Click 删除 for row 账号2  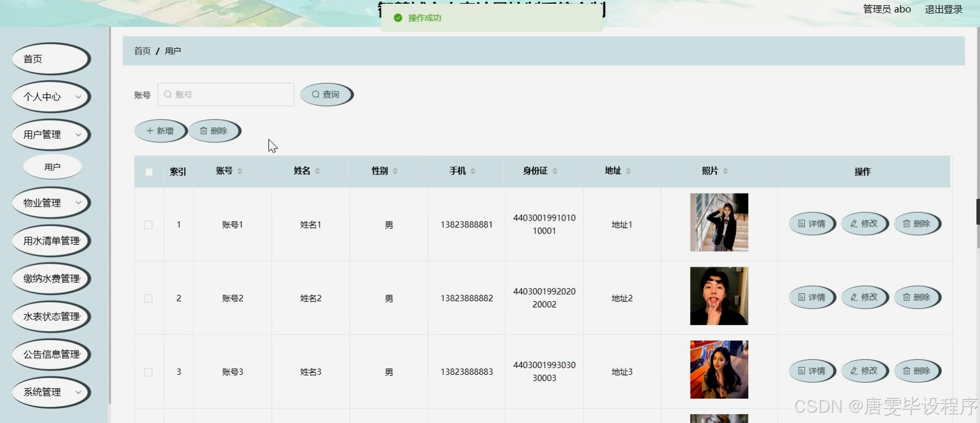[917, 297]
